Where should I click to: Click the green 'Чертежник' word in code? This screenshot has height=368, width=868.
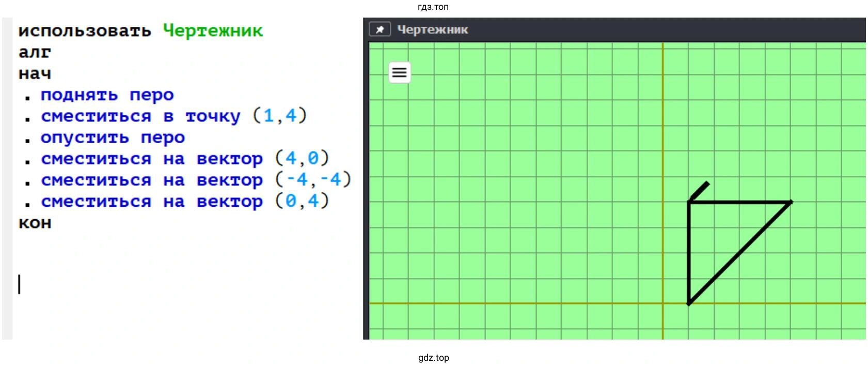click(213, 31)
